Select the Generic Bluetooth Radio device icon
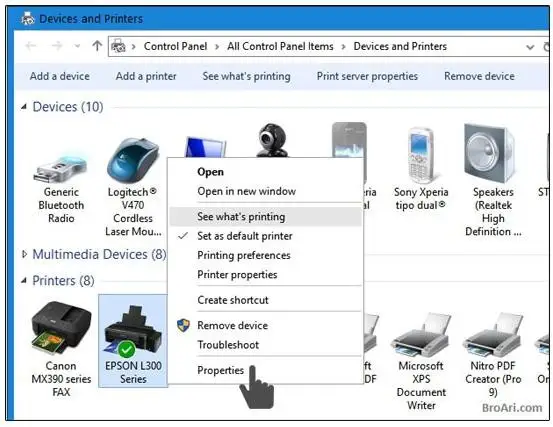The width and height of the screenshot is (553, 427). (61, 168)
